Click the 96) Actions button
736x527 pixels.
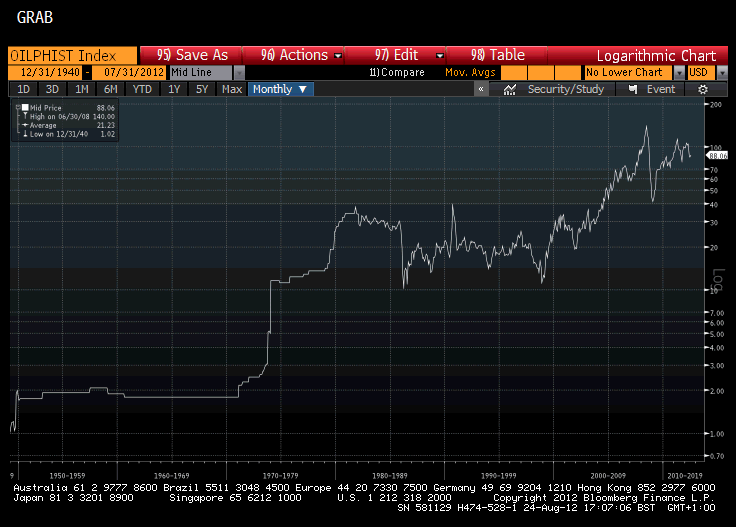click(294, 55)
